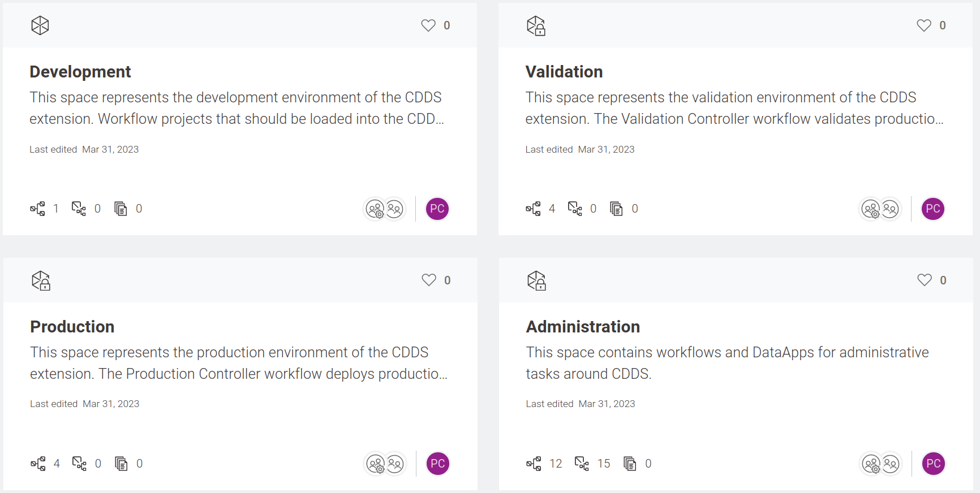980x493 pixels.
Task: Click the private locked space icon on Validation
Action: coord(536,26)
